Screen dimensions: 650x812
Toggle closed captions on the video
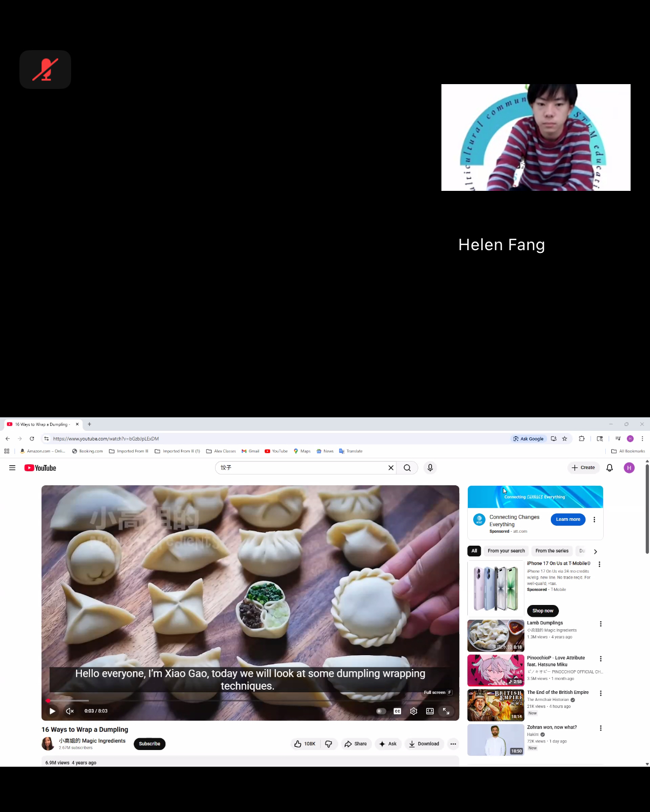click(x=397, y=711)
